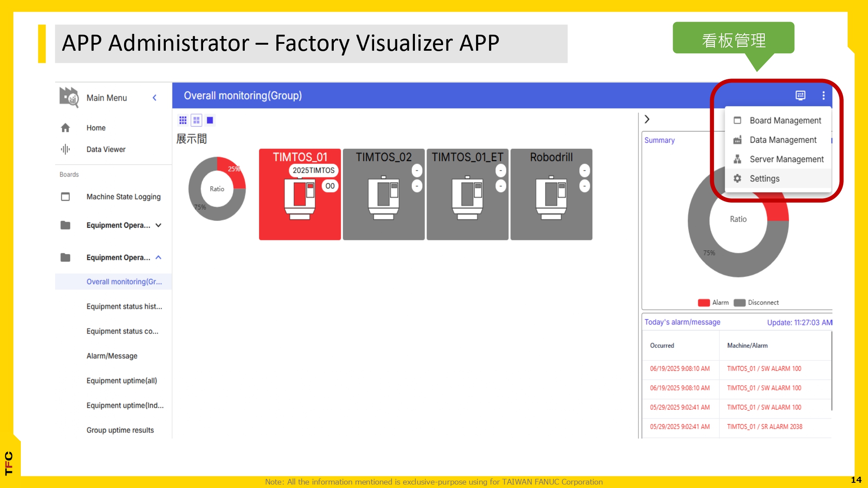Image resolution: width=868 pixels, height=488 pixels.
Task: Collapse the Main Menu sidebar
Action: 155,98
